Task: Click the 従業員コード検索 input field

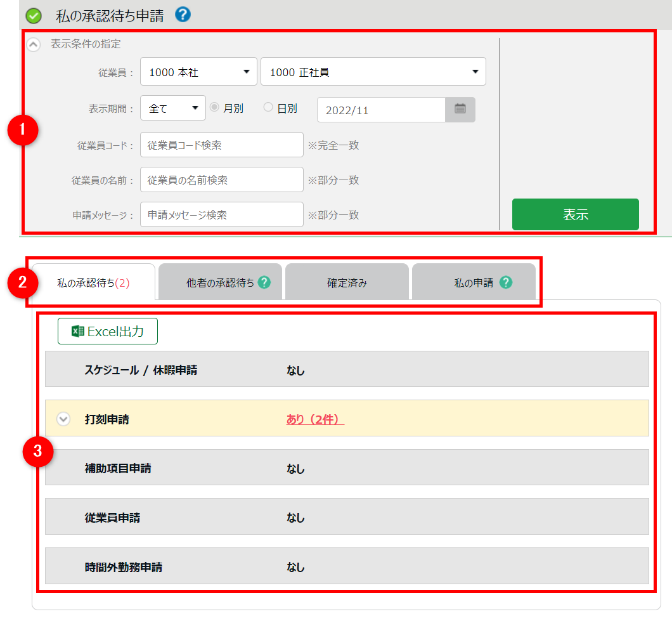Action: (x=222, y=145)
